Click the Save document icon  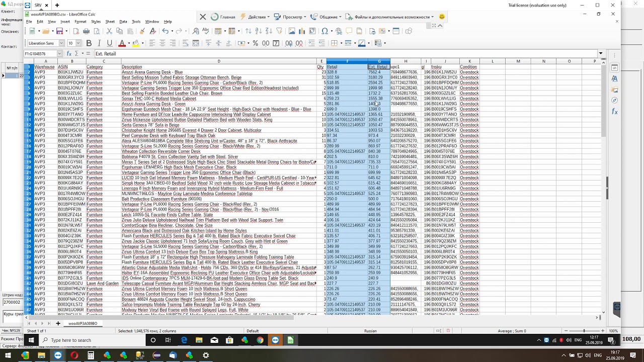59,31
